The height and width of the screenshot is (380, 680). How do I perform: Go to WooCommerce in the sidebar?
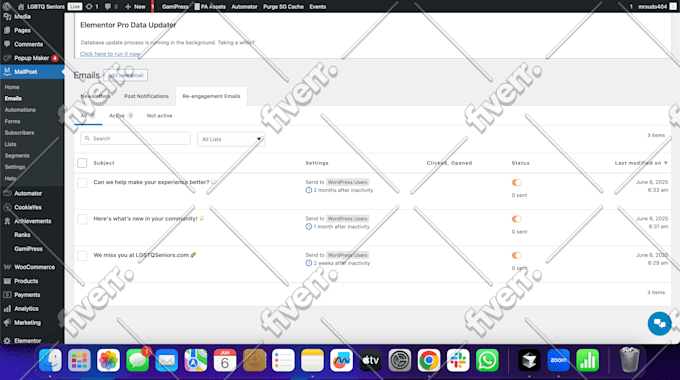(34, 267)
